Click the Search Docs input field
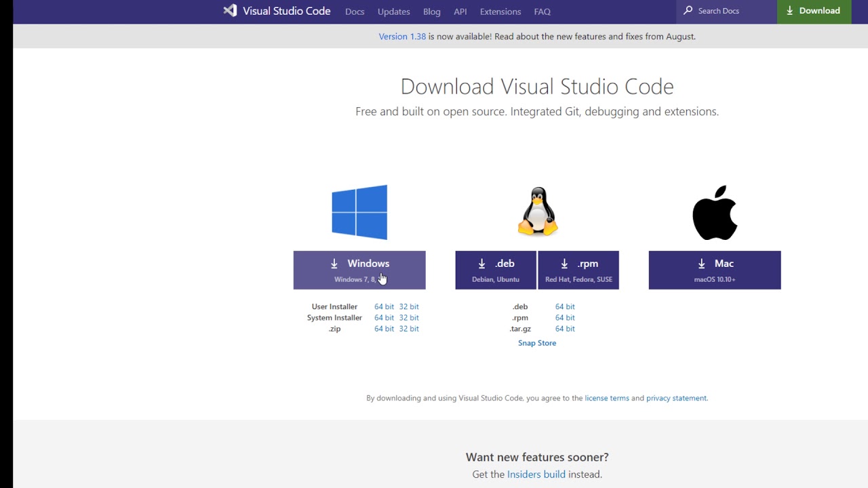The width and height of the screenshot is (868, 488). pyautogui.click(x=727, y=12)
